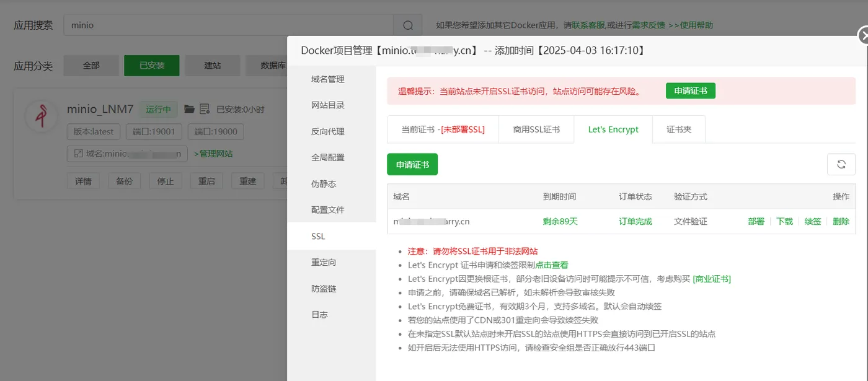Open the log document icon beside minio_LNM7
The image size is (868, 381).
(x=205, y=109)
